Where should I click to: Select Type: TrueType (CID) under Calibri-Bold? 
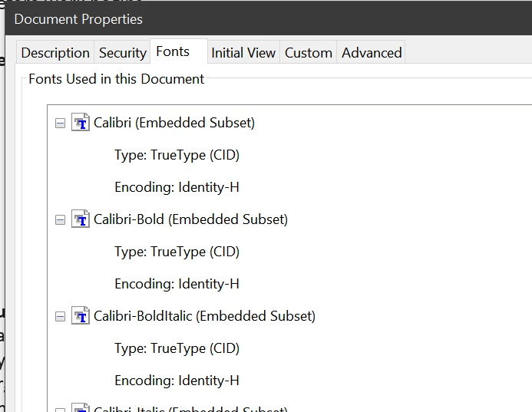(x=177, y=252)
